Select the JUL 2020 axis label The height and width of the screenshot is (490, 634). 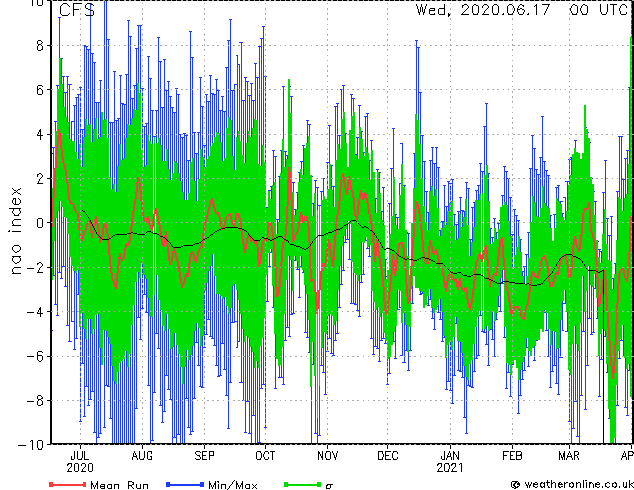tap(80, 462)
